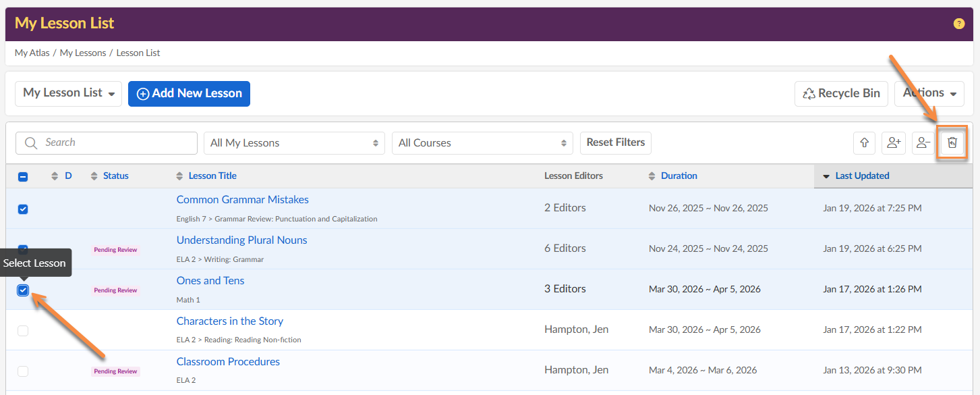Image resolution: width=980 pixels, height=395 pixels.
Task: Select the Characters in the Story checkbox
Action: pos(23,331)
